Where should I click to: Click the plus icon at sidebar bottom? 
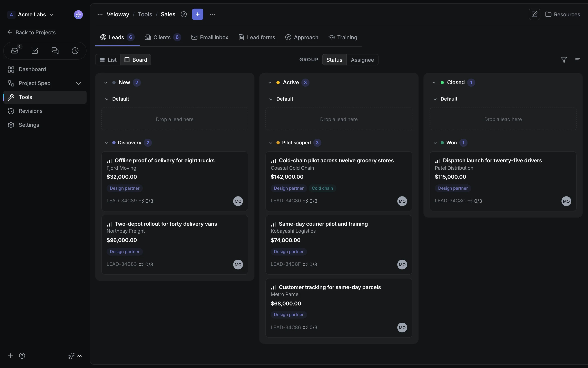pyautogui.click(x=10, y=356)
